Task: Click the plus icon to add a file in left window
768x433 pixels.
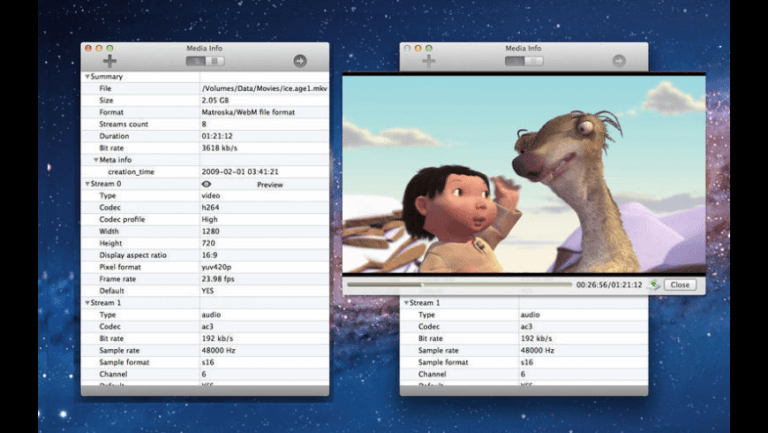Action: 110,61
